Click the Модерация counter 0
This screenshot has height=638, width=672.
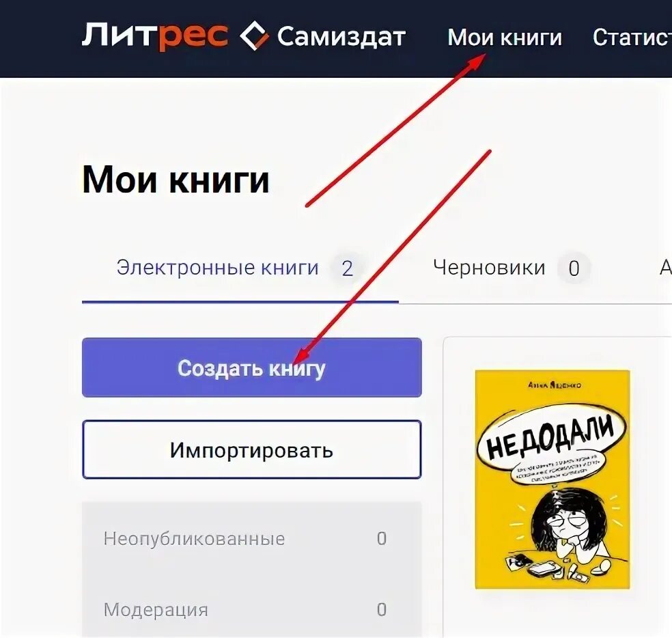tap(382, 610)
